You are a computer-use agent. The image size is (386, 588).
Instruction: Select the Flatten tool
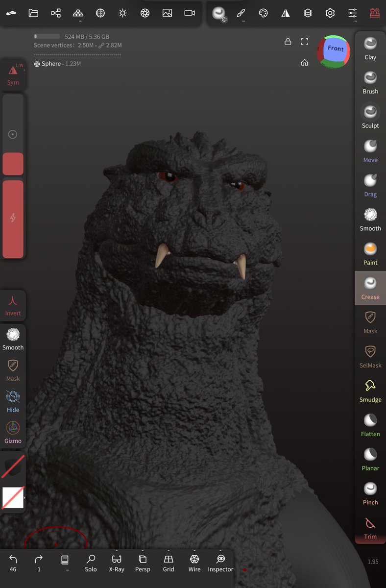pos(370,425)
